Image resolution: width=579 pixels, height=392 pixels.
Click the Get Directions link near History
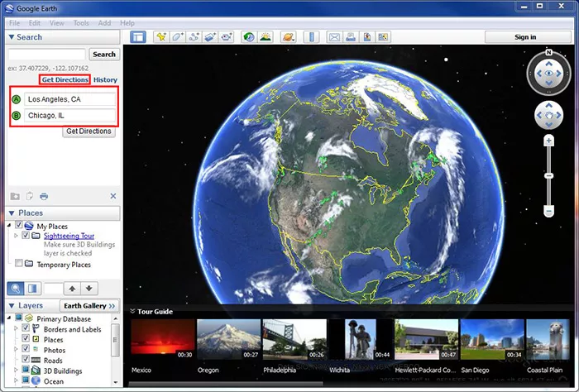click(x=65, y=79)
